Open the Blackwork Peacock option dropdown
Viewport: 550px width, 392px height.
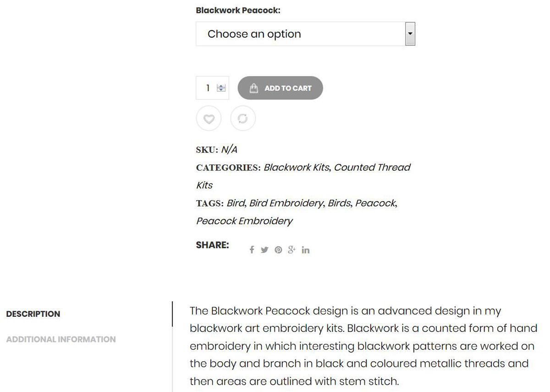(x=300, y=34)
